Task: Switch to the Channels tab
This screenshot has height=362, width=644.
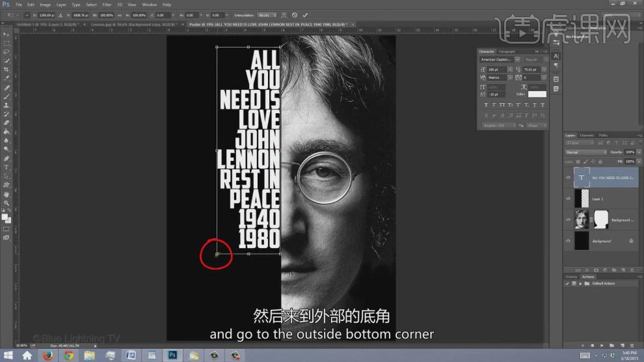Action: pyautogui.click(x=587, y=135)
